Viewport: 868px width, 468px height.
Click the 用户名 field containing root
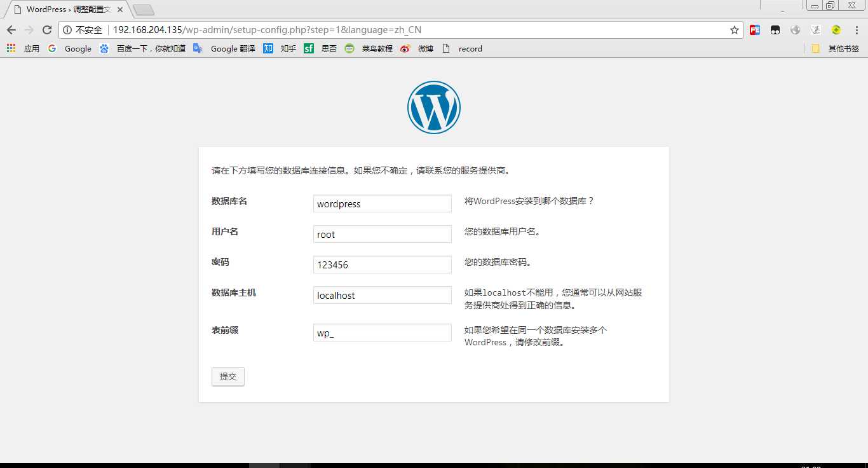click(x=383, y=234)
